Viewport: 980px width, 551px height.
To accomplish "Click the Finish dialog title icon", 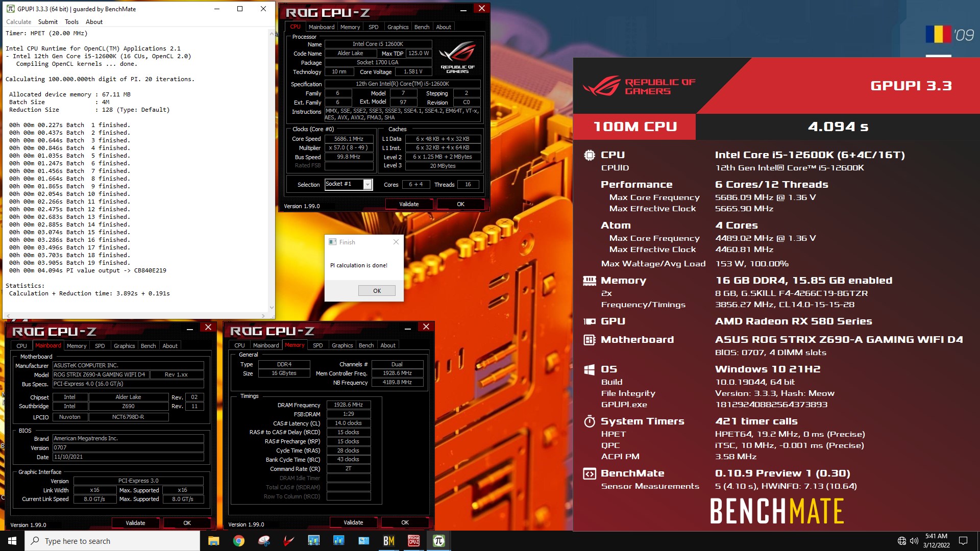I will point(333,242).
